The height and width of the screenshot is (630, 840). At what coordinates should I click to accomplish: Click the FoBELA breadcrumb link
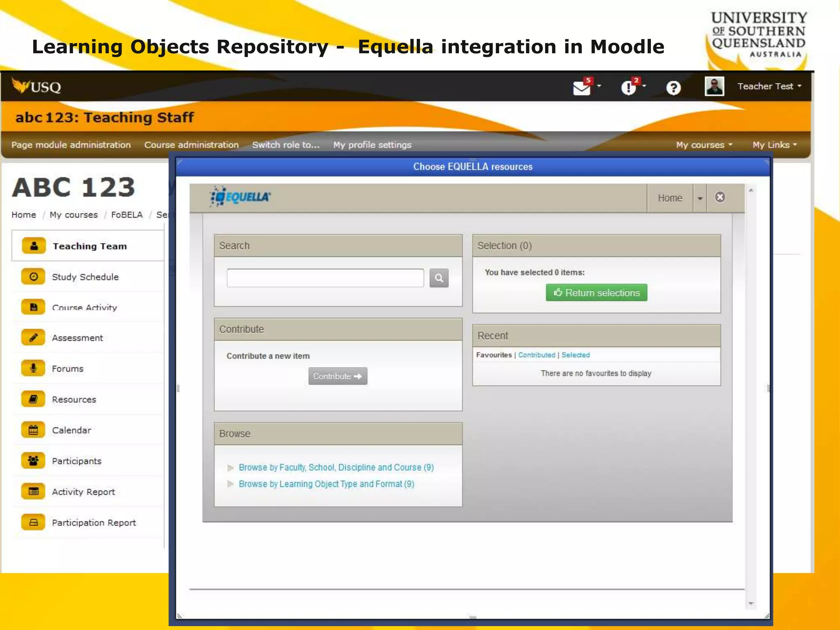tap(127, 215)
